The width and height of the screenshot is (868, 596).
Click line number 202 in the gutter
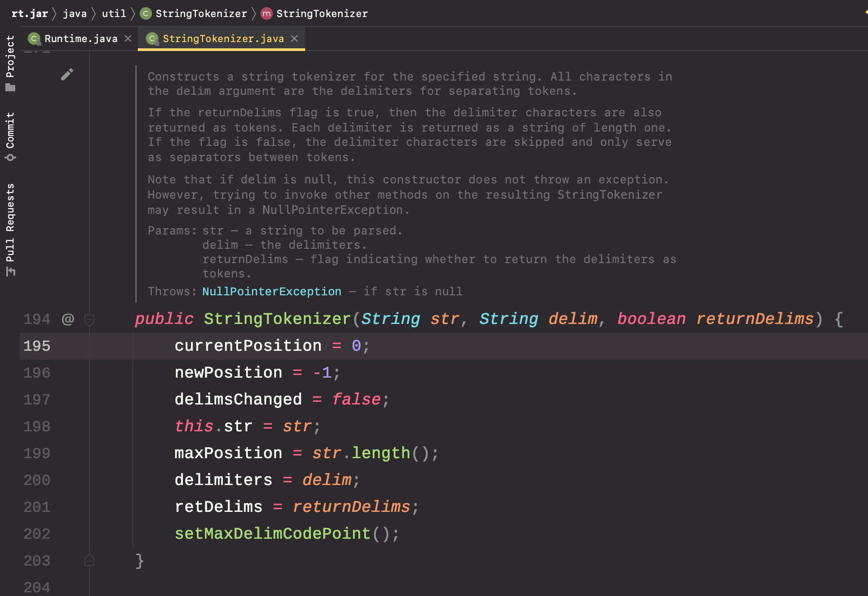point(37,534)
